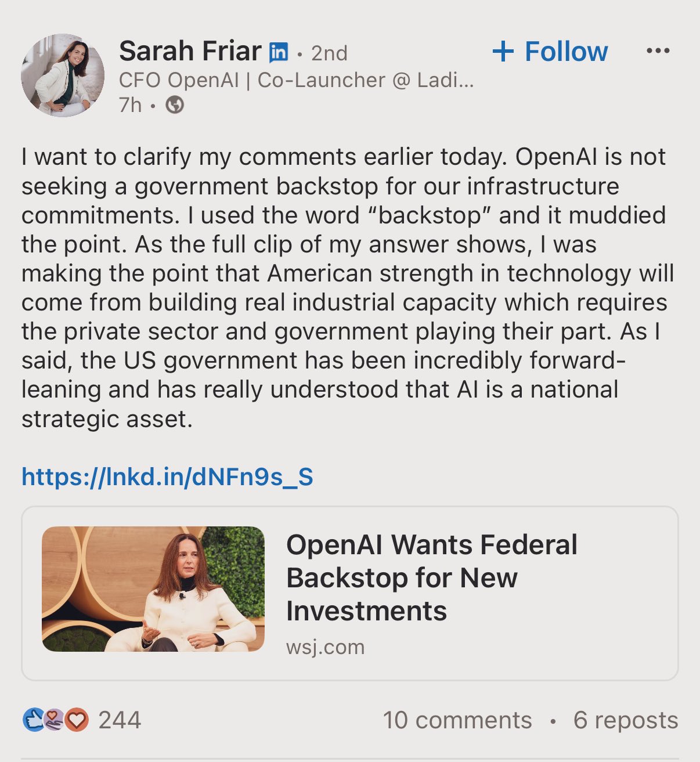The image size is (700, 762).
Task: Open the lnkd.in/dNFn9s_S link
Action: click(167, 477)
